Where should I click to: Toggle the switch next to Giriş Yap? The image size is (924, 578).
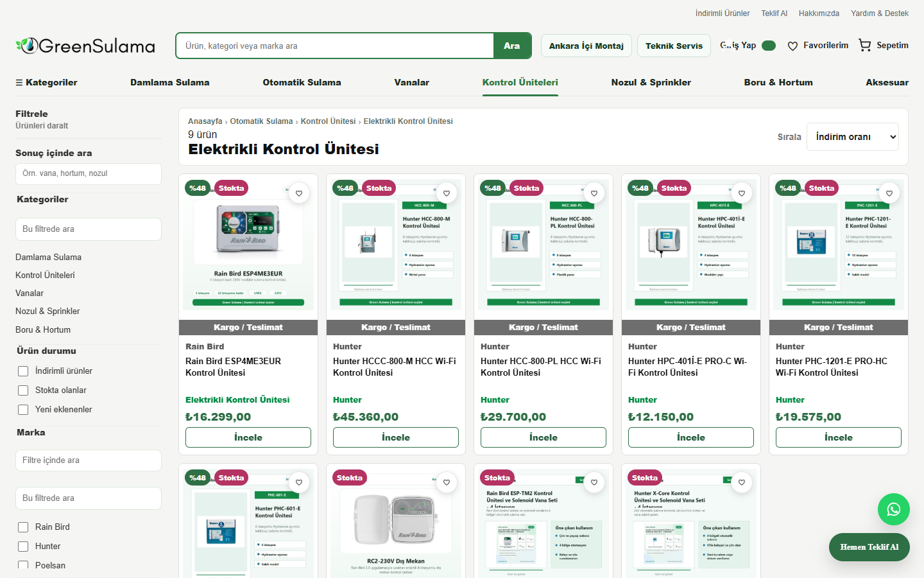click(x=769, y=46)
